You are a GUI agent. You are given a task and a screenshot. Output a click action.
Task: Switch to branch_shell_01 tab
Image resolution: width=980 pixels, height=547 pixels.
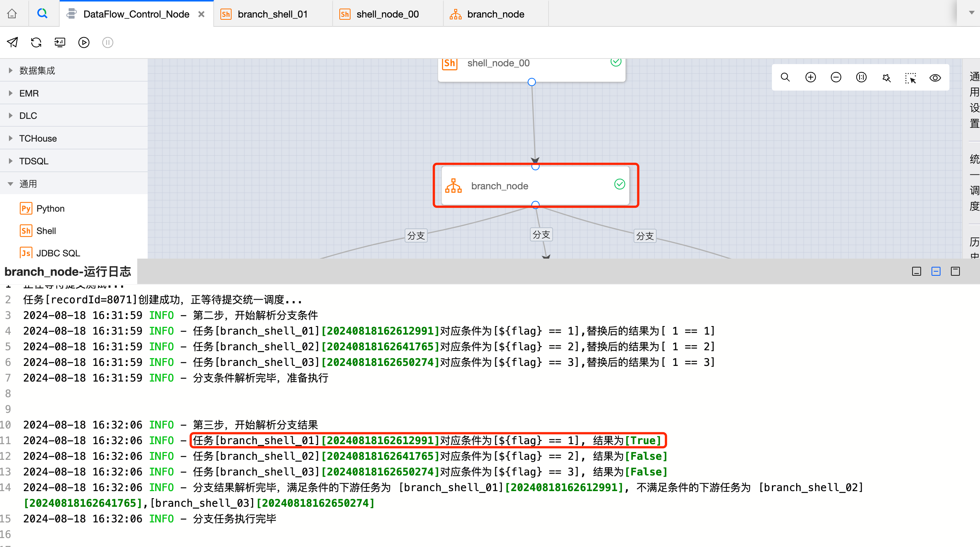click(x=272, y=14)
